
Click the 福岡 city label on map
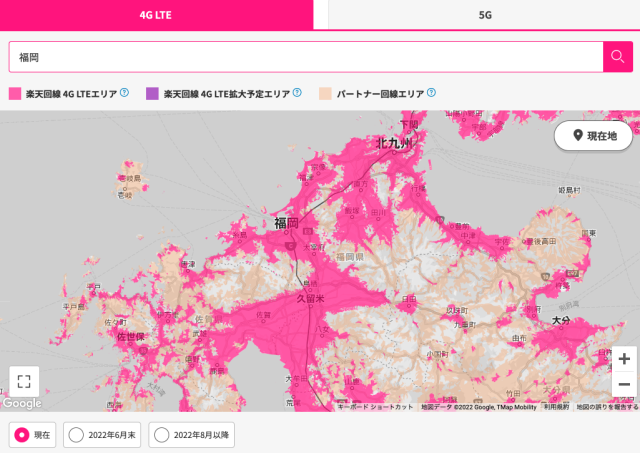click(x=286, y=223)
